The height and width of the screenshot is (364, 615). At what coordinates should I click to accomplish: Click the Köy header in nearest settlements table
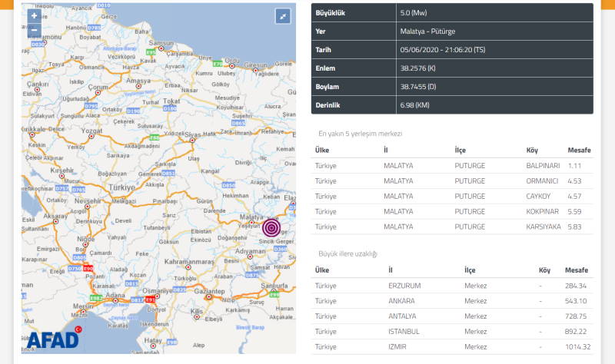pos(532,150)
